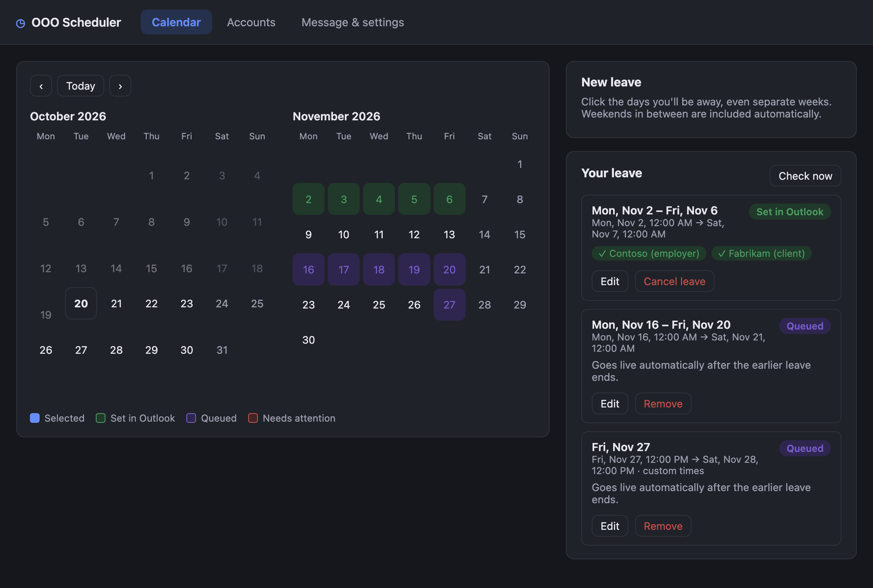Screen dimensions: 873x588
Task: Toggle October 28 as an away day
Action: tap(116, 350)
